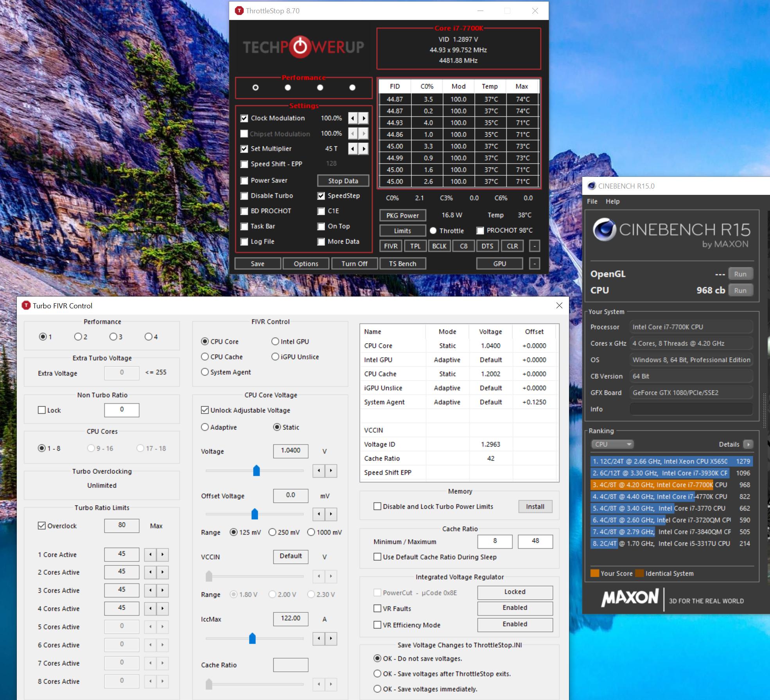Viewport: 770px width, 700px height.
Task: Select performance profile 3 in FIVR
Action: point(113,337)
